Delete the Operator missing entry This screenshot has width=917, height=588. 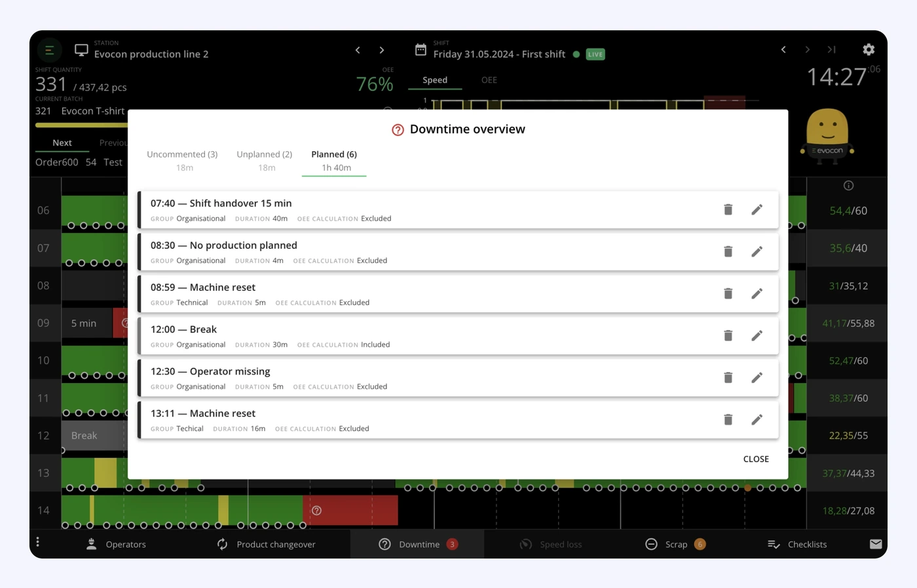pyautogui.click(x=728, y=377)
